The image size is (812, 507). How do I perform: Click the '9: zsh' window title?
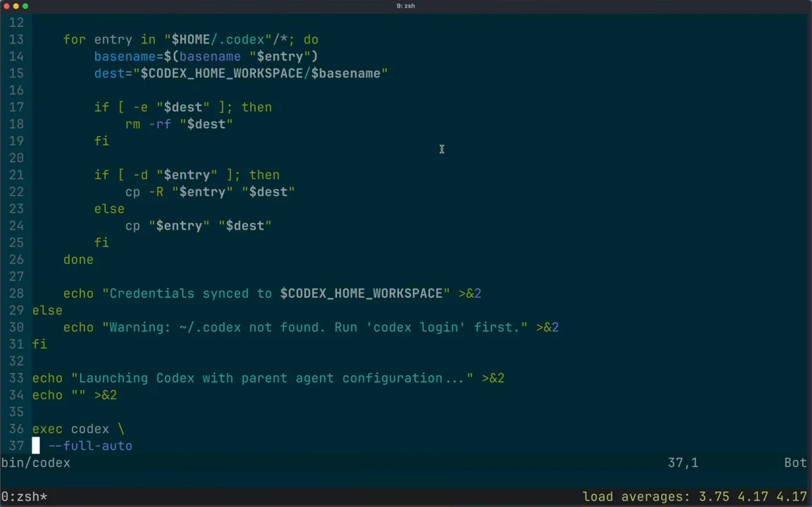[405, 6]
